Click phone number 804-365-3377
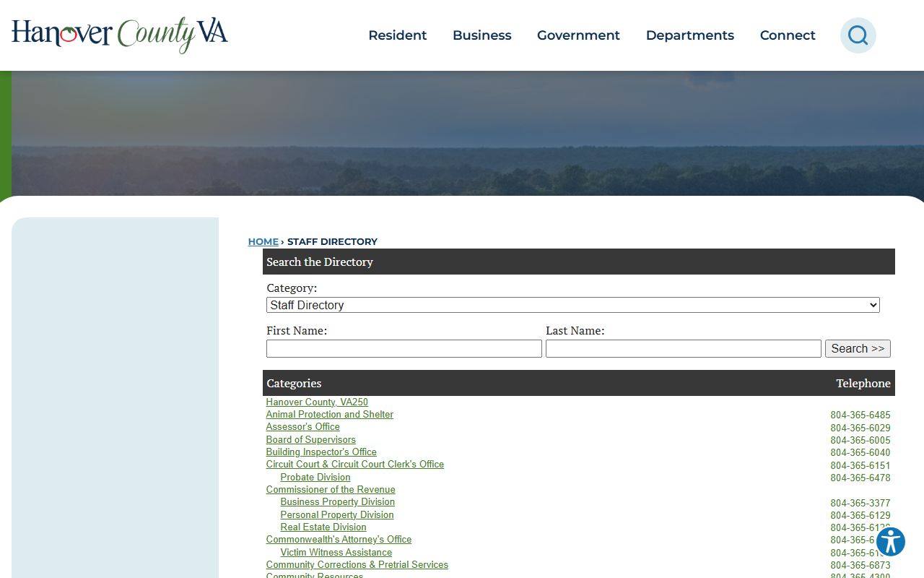The height and width of the screenshot is (578, 924). coord(860,503)
